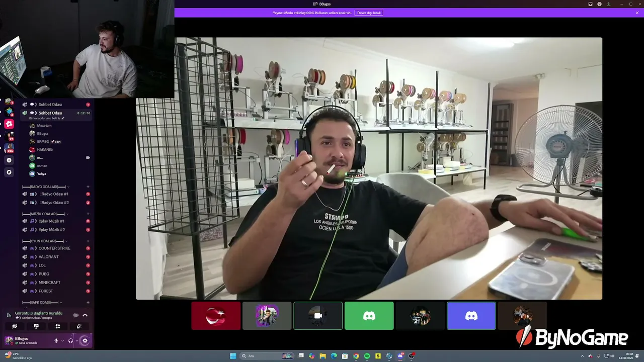Viewport: 644px width, 362px height.
Task: Select the Turkish flag participant tile
Action: pyautogui.click(x=216, y=316)
